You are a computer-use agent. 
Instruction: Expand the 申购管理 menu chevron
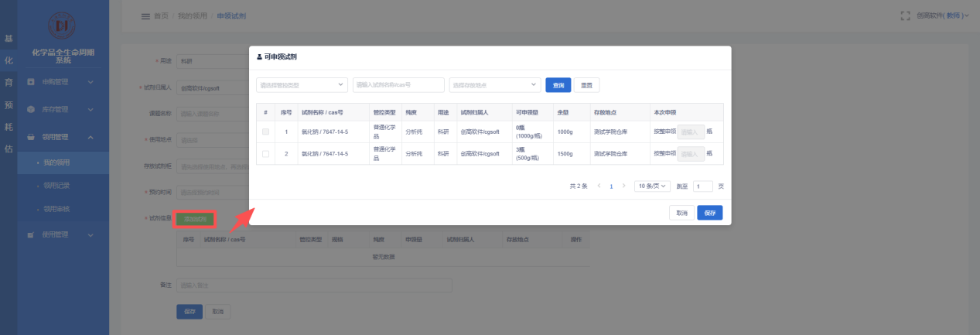click(90, 81)
